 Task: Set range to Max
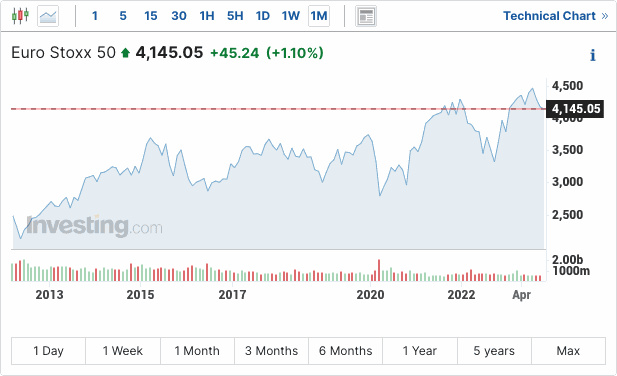pyautogui.click(x=568, y=351)
